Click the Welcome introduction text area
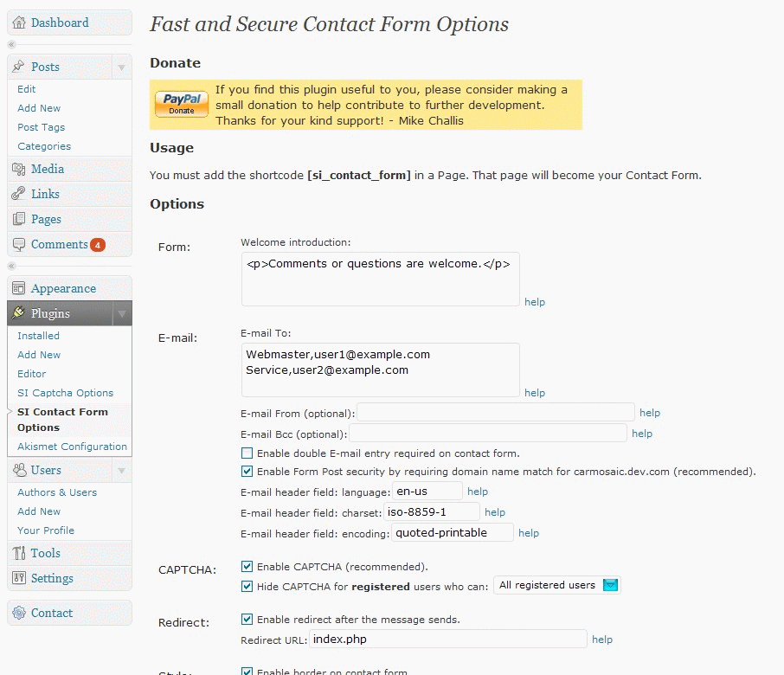 pyautogui.click(x=381, y=280)
